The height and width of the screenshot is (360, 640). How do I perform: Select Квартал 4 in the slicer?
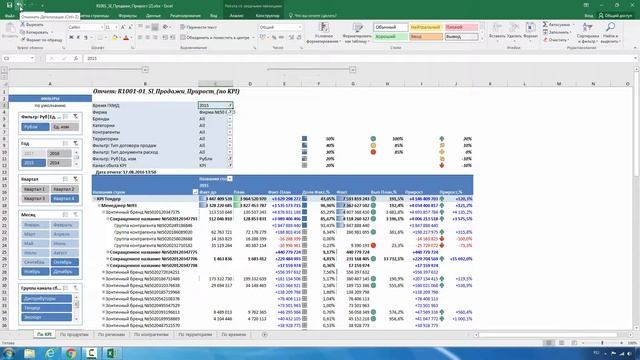(64, 198)
